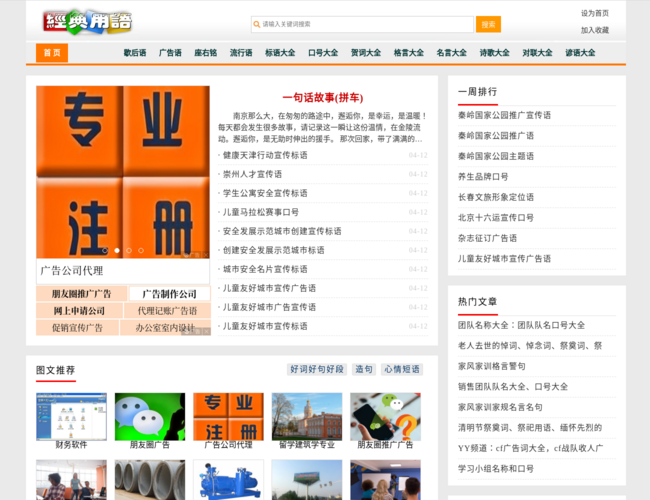Click the search magnifier icon

point(257,24)
